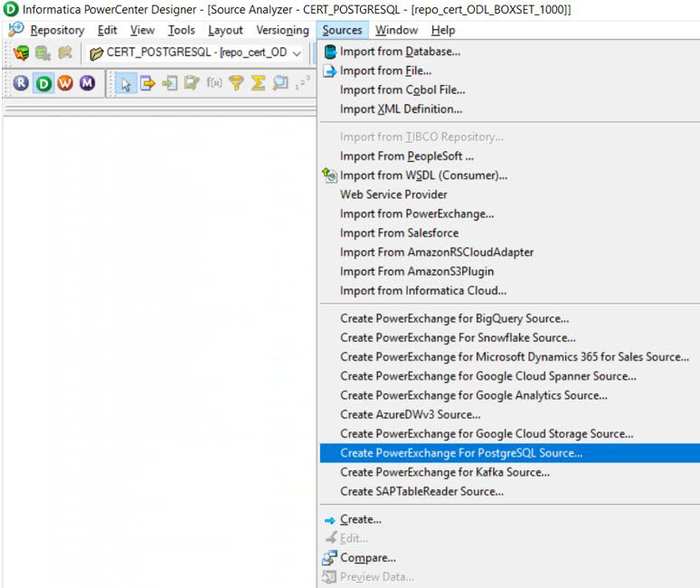Choose Import from Database

[400, 52]
